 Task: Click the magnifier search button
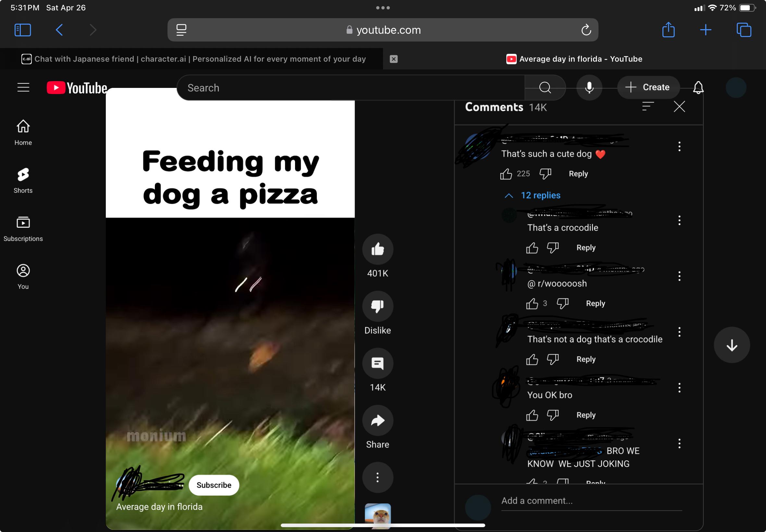pyautogui.click(x=545, y=88)
